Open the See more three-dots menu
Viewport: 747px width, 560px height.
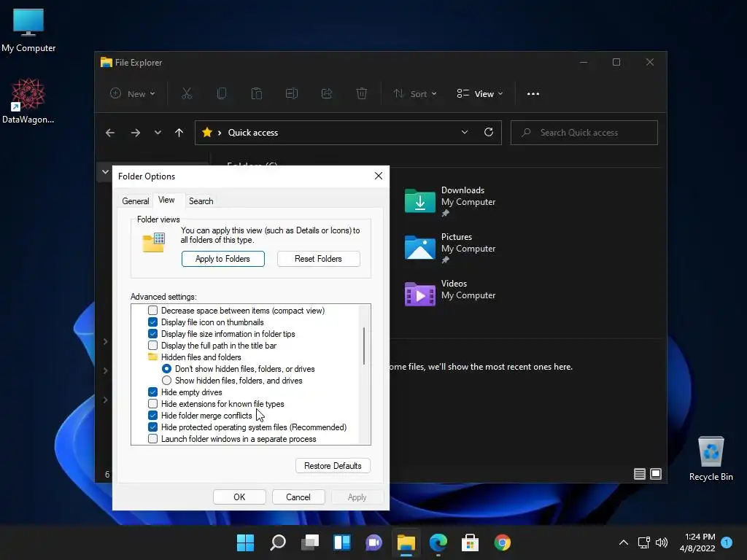[x=533, y=94]
